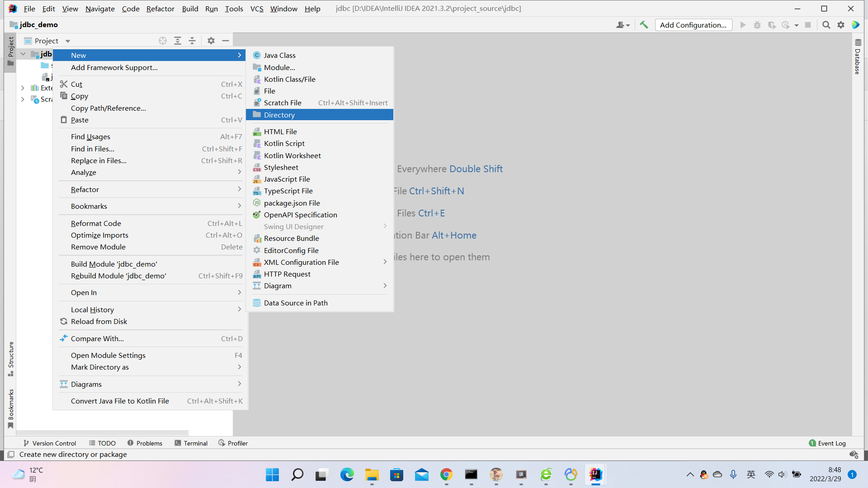Screen dimensions: 868x488
Task: Open Project panel options gear
Action: [211, 41]
